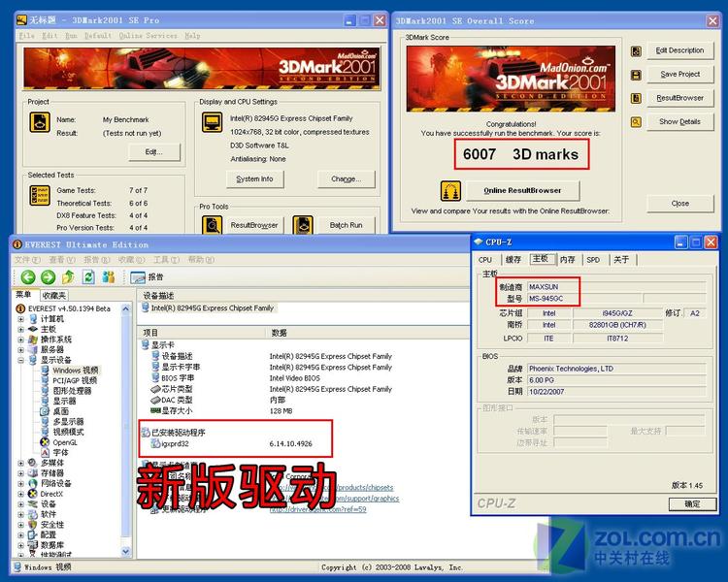
Task: Switch to 内存 tab in CPU-Z
Action: point(568,260)
